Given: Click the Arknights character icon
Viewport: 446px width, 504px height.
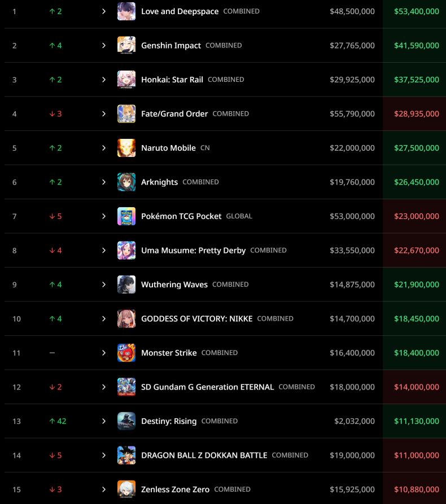Looking at the screenshot, I should (x=126, y=182).
